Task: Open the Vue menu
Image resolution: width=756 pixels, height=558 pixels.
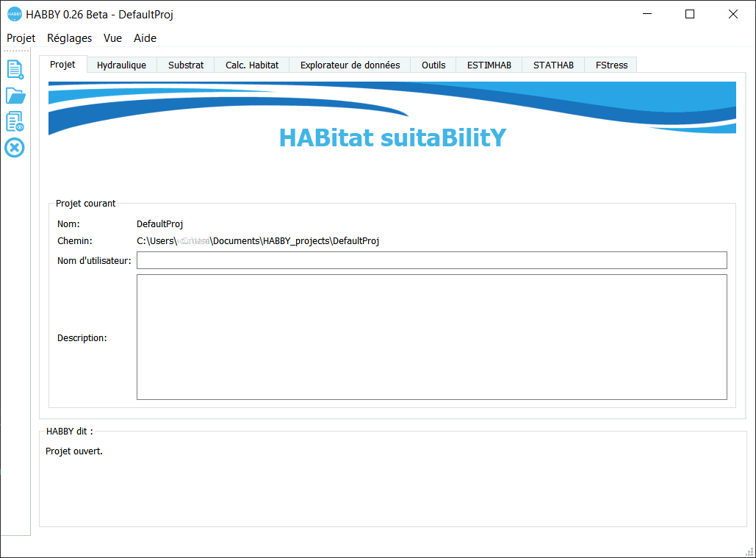Action: [x=112, y=38]
